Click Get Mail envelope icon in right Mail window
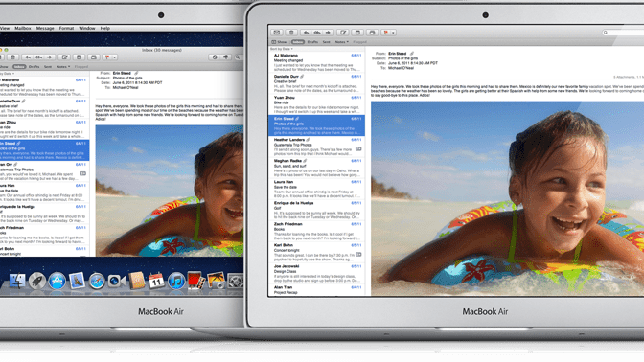 click(276, 33)
